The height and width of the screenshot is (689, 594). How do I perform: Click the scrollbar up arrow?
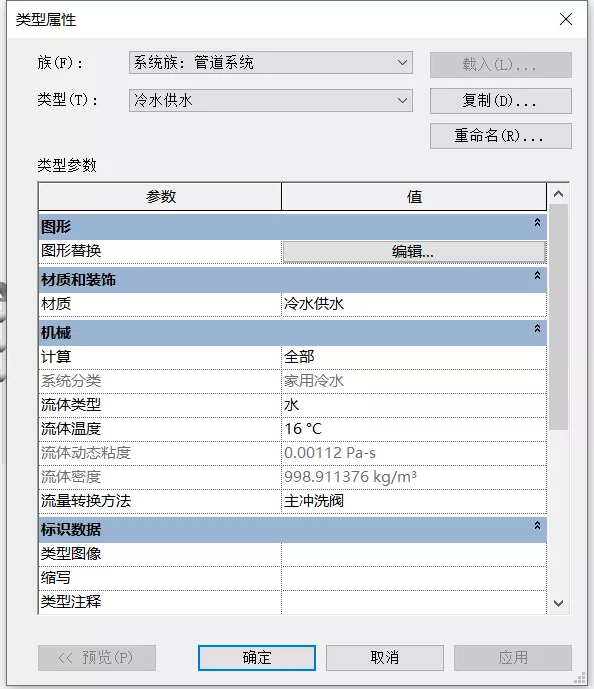pos(558,194)
